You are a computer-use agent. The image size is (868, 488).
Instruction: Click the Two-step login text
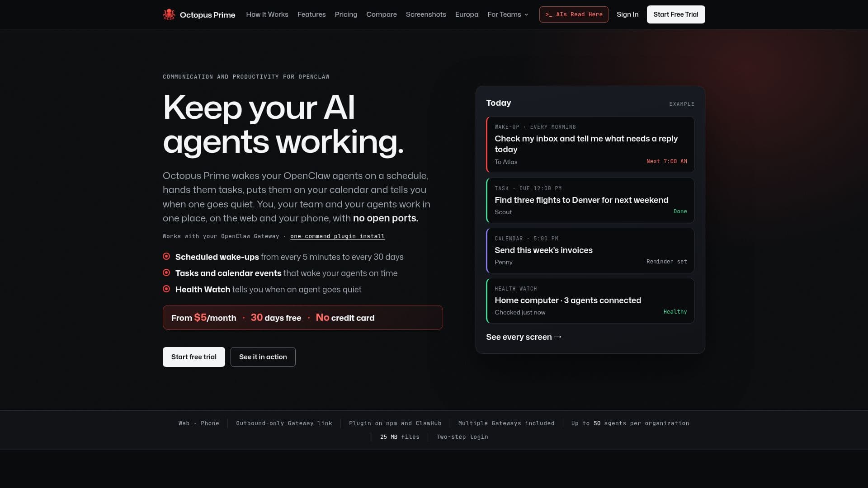click(462, 437)
